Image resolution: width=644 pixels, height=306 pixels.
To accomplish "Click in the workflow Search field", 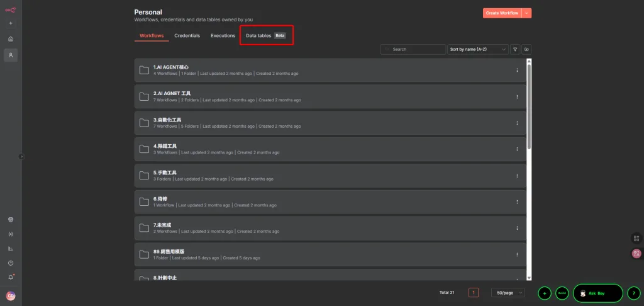I will (x=413, y=49).
